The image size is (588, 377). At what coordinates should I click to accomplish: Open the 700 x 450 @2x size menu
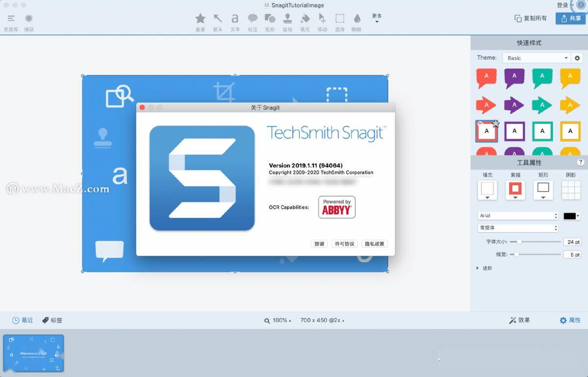click(322, 320)
